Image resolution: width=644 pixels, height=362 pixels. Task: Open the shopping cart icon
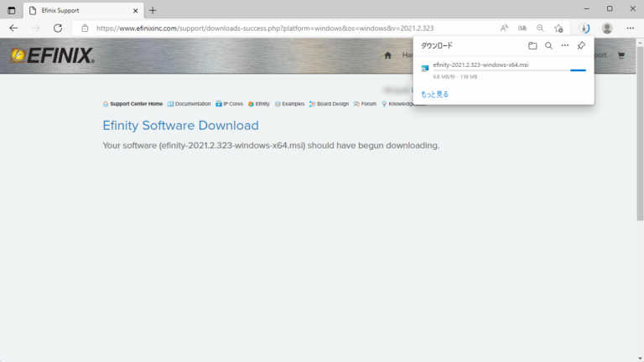pyautogui.click(x=621, y=55)
